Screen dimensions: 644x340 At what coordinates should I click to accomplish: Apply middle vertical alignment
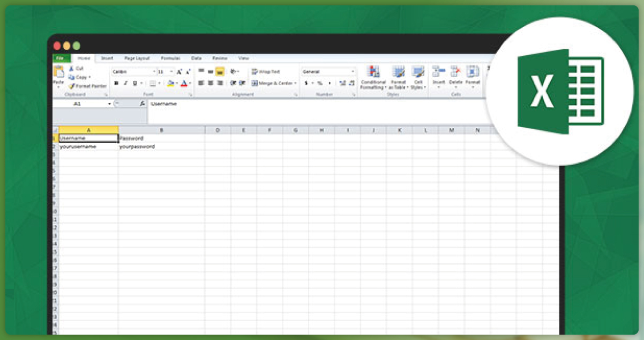click(211, 71)
